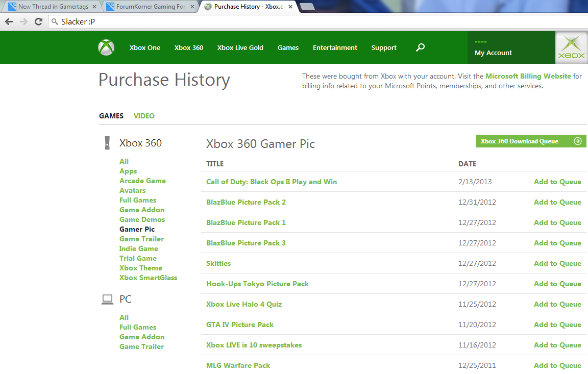Click the DATE column header
The image size is (588, 374).
tap(467, 164)
